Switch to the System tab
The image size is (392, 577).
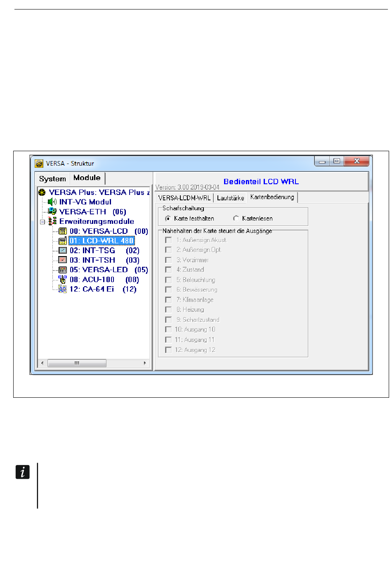tap(52, 179)
